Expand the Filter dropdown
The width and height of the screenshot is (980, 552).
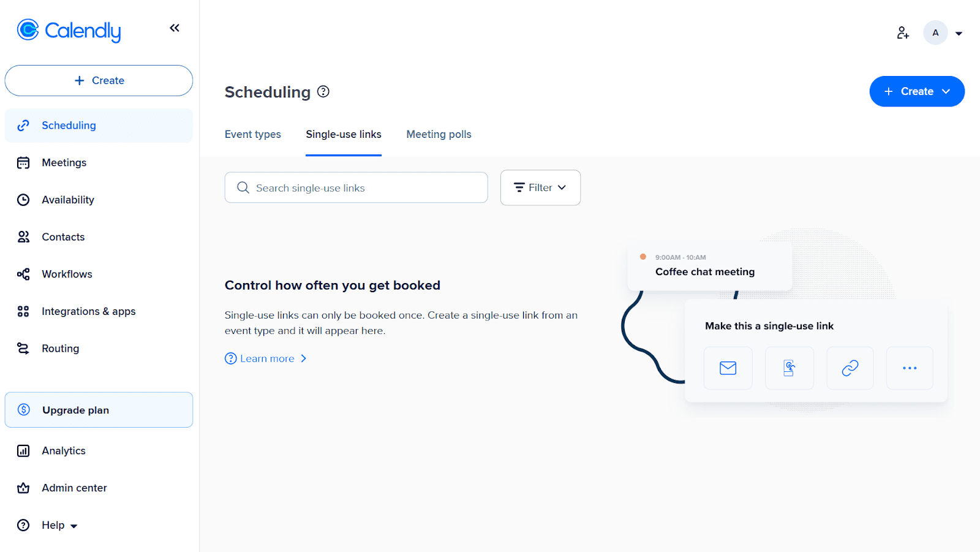(x=540, y=187)
